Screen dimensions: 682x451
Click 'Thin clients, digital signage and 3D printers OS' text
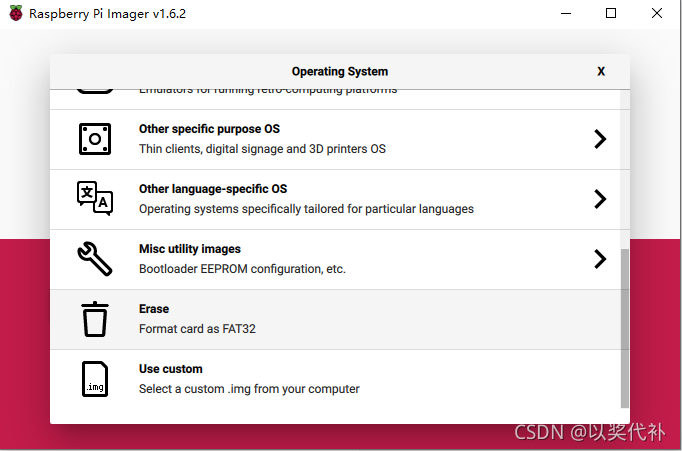click(262, 149)
